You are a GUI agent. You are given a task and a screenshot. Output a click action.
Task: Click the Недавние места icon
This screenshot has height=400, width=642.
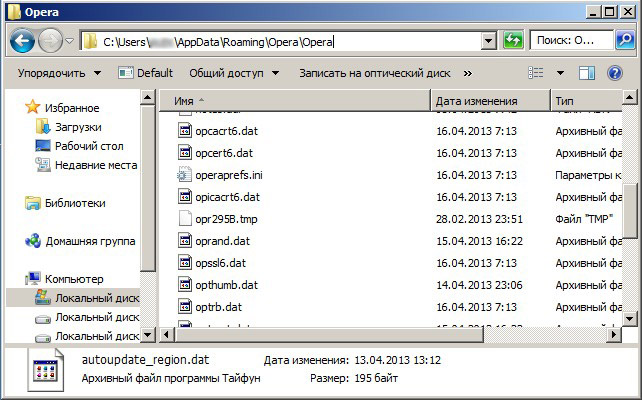(x=43, y=165)
